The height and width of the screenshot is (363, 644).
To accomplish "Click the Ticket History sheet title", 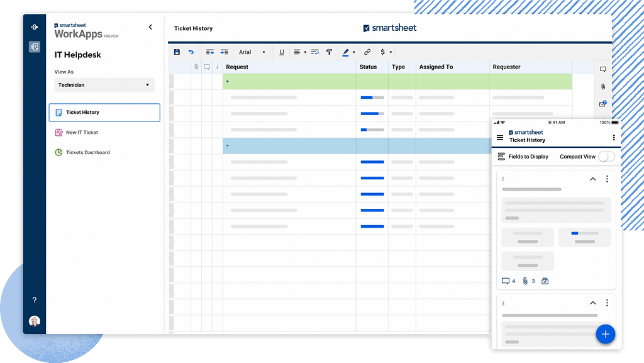I will point(193,28).
